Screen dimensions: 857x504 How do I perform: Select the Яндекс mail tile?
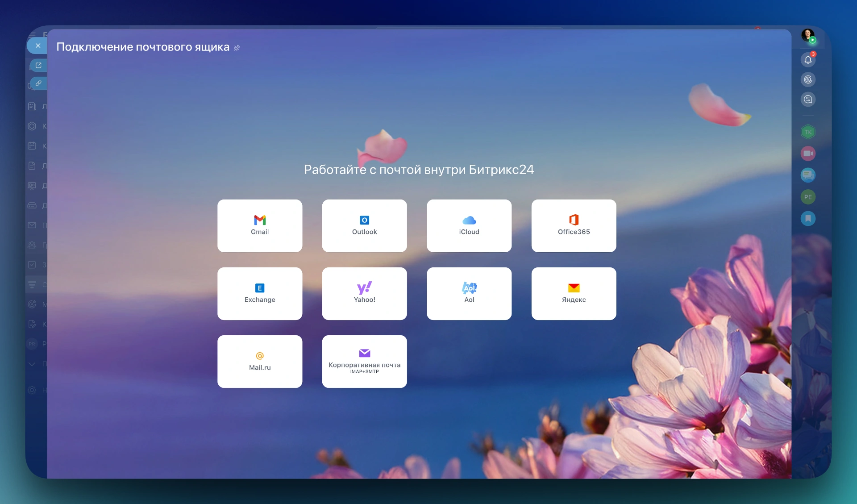574,293
